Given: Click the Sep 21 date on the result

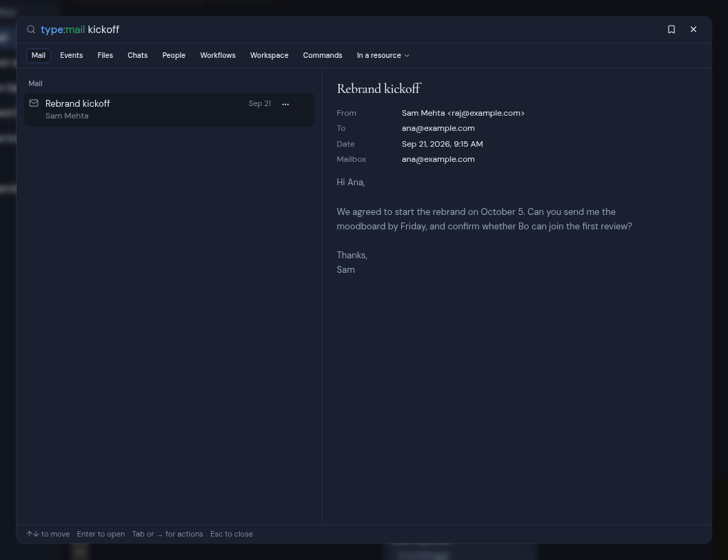Looking at the screenshot, I should tap(259, 103).
